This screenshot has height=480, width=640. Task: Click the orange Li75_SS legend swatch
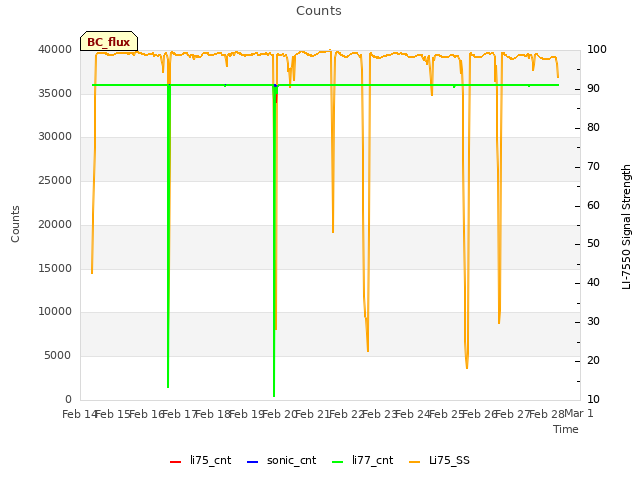tap(414, 462)
